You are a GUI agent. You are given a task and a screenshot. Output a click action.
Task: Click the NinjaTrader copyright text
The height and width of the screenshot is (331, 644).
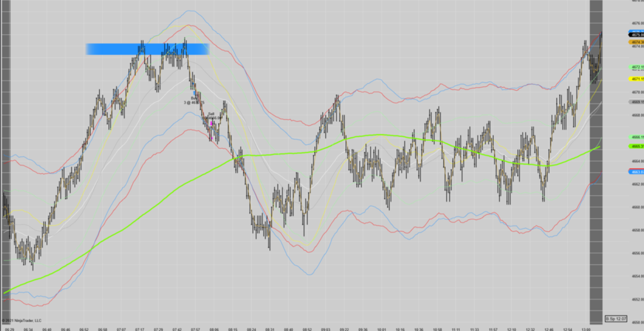(22, 320)
